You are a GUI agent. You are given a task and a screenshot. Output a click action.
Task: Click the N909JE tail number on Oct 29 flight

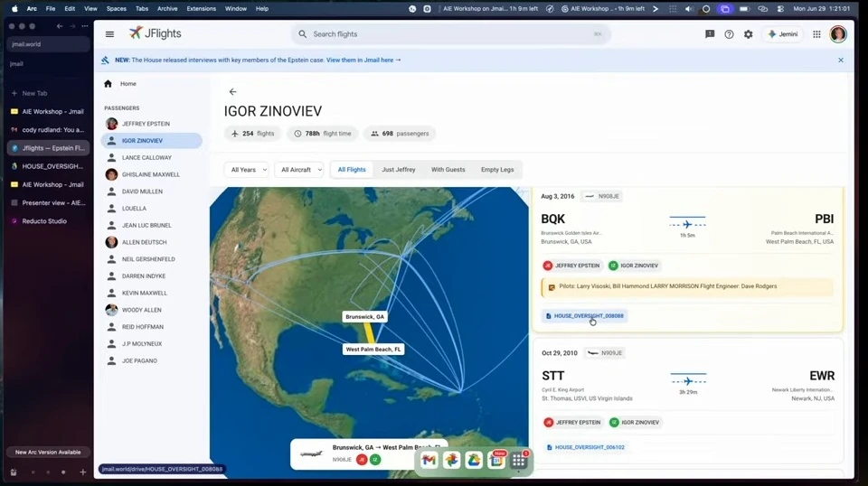(x=605, y=352)
